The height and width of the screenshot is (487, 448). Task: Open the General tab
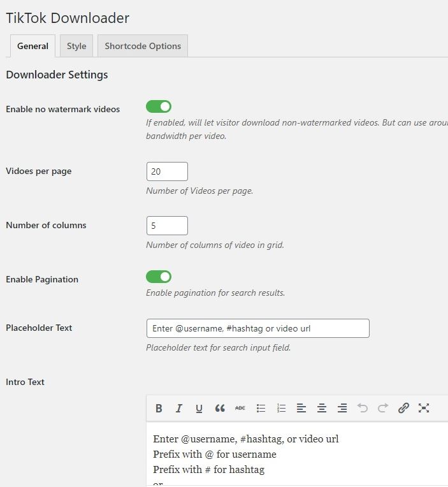(33, 46)
